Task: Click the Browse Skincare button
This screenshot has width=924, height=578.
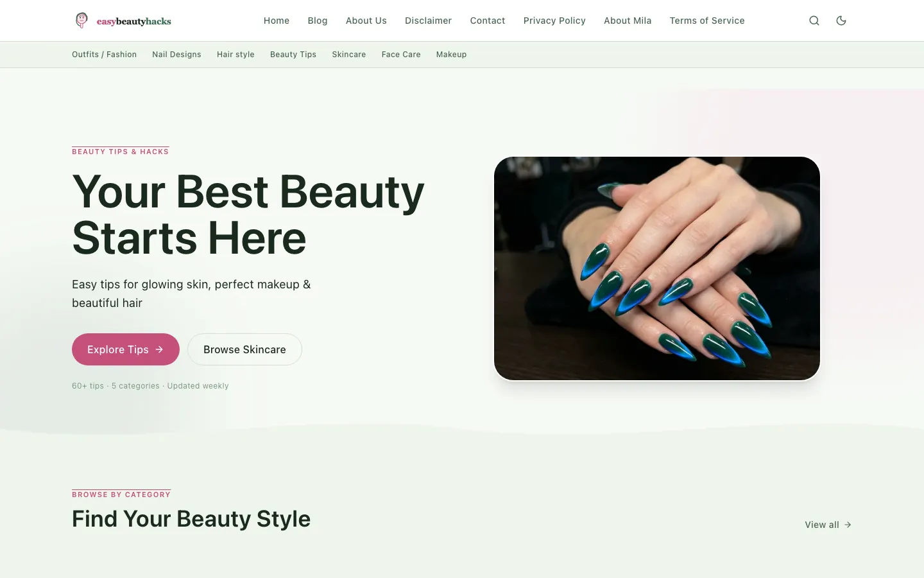Action: [x=244, y=349]
